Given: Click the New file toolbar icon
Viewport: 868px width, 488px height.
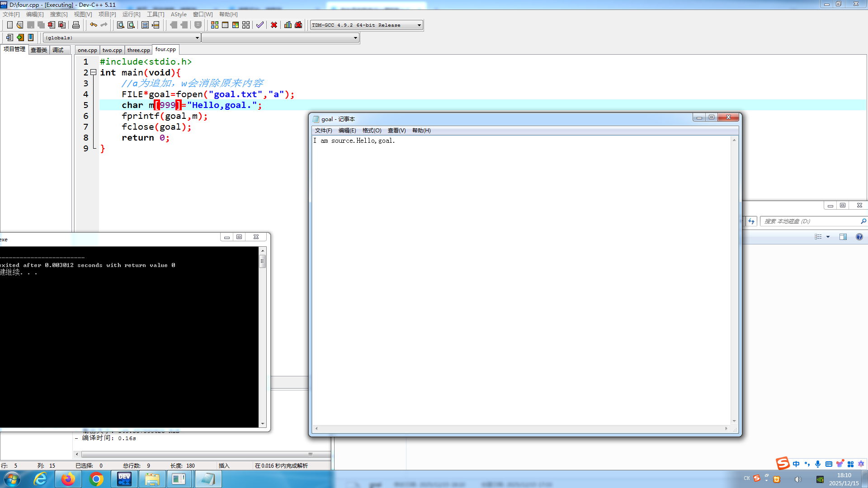Looking at the screenshot, I should click(9, 25).
